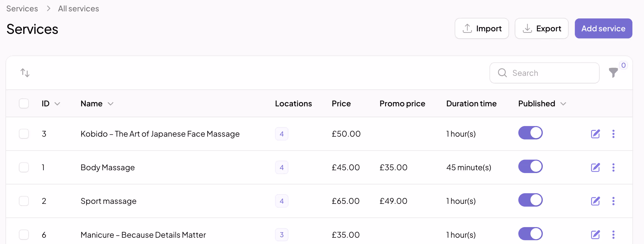This screenshot has width=644, height=244.
Task: Click the sort arrows icon above the table
Action: (x=25, y=73)
